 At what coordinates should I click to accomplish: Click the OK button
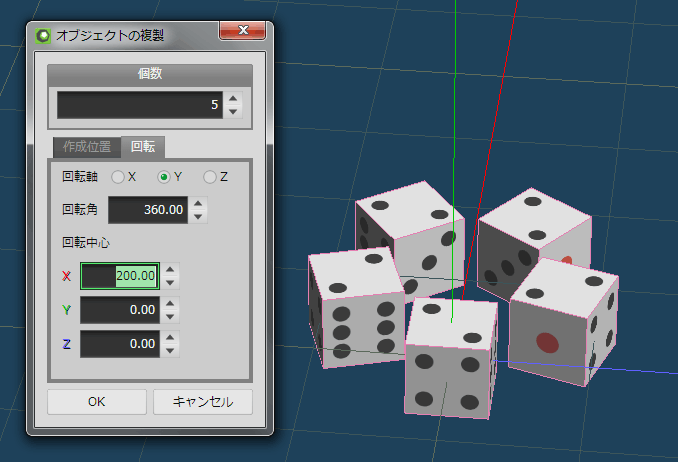pos(97,402)
